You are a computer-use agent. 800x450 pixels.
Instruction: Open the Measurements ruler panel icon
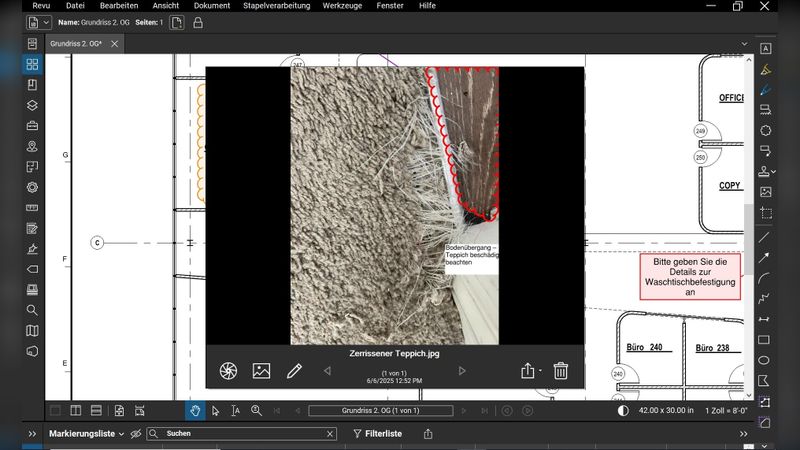(32, 208)
